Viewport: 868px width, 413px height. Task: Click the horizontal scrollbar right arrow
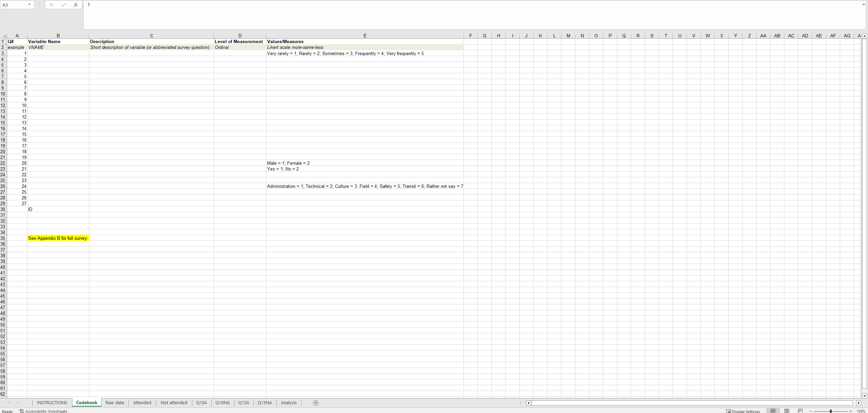(x=858, y=403)
